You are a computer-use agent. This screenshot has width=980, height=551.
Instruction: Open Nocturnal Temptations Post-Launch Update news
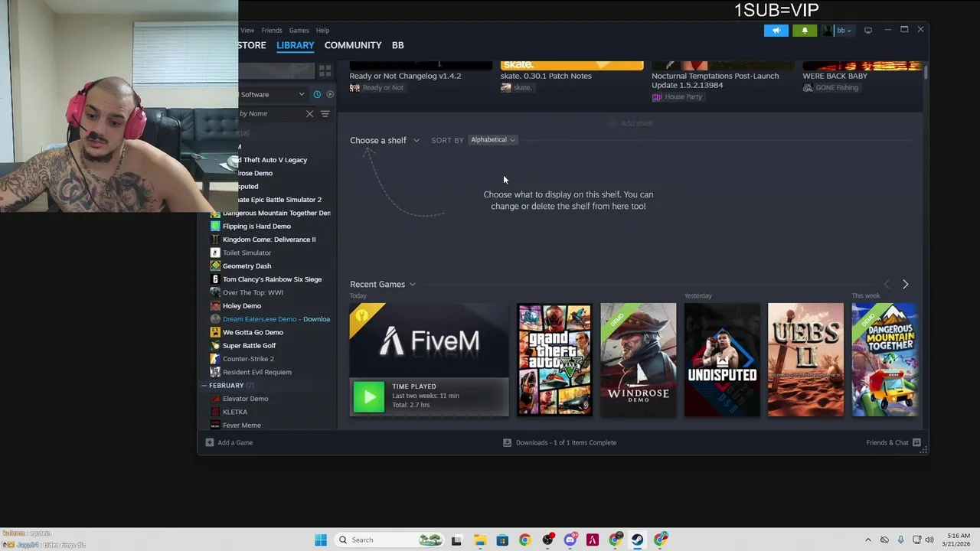click(715, 80)
